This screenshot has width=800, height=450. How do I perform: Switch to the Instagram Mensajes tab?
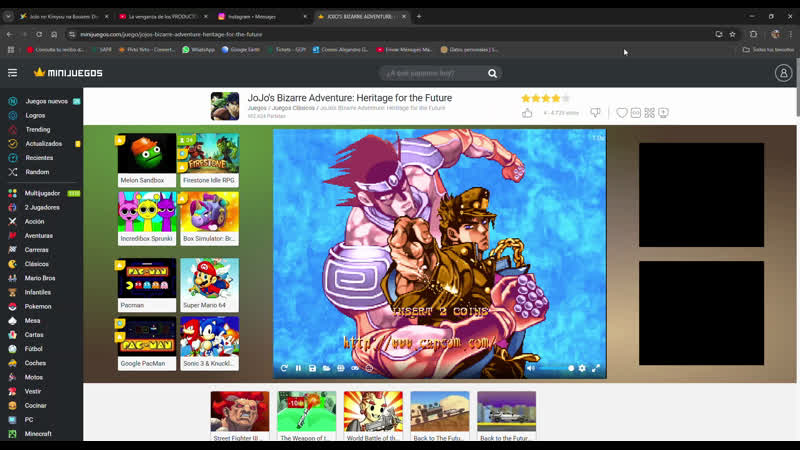[262, 16]
